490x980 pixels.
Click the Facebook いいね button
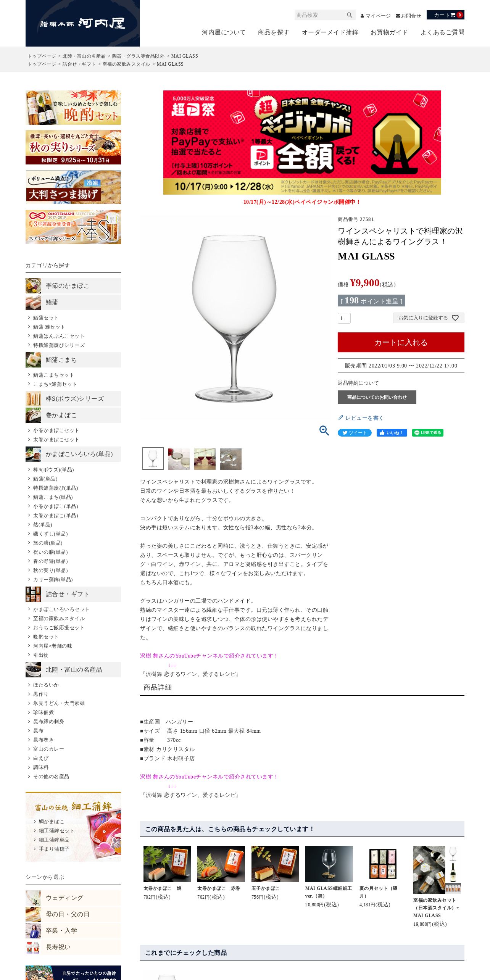392,433
